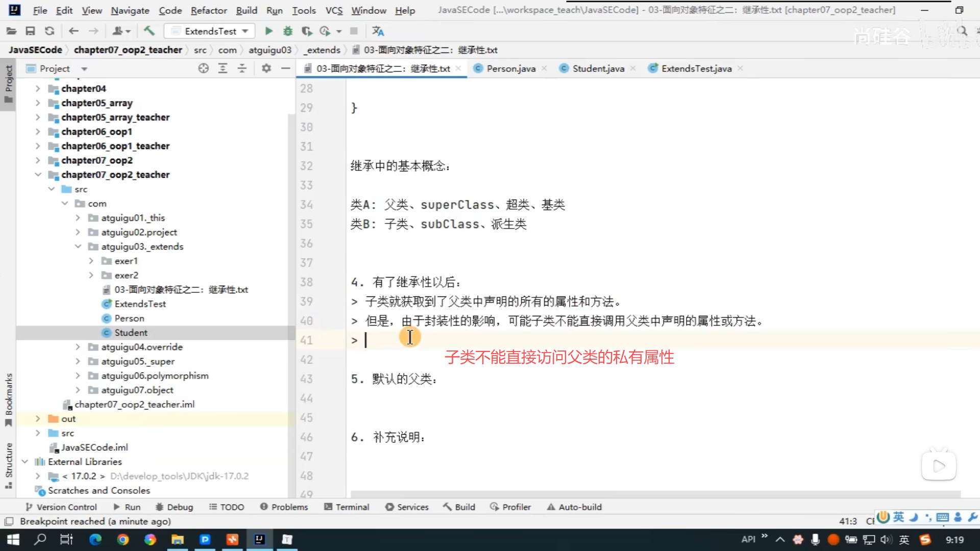The height and width of the screenshot is (551, 980).
Task: Open the Refactor menu
Action: pos(208,10)
